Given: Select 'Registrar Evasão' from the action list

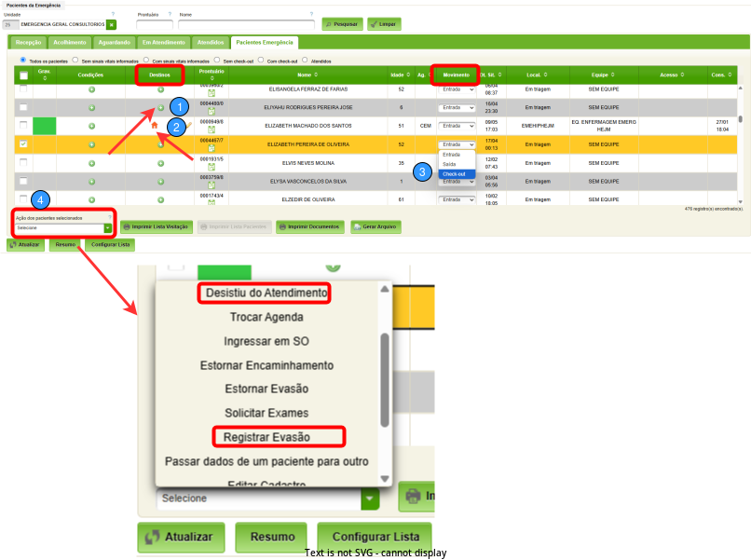Looking at the screenshot, I should (279, 436).
